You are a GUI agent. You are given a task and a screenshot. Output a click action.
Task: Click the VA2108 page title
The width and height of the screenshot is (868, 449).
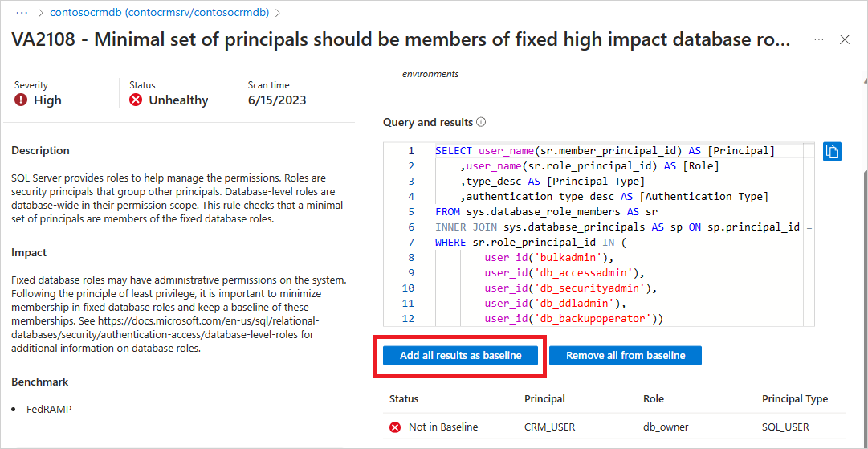tap(401, 39)
